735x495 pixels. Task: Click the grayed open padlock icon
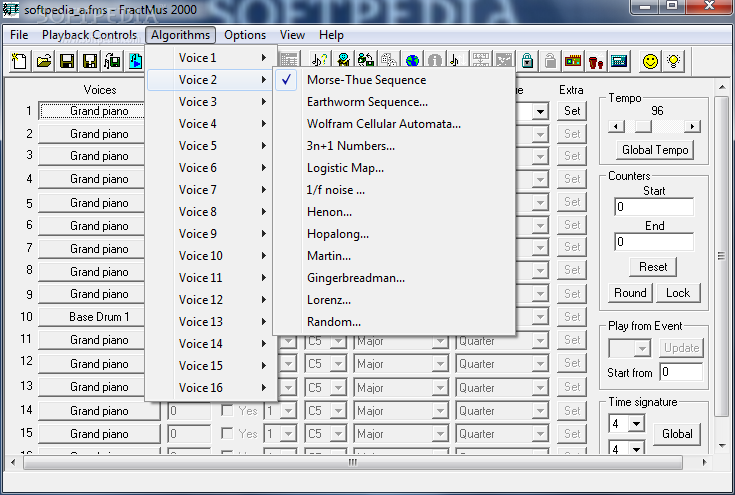tap(550, 61)
